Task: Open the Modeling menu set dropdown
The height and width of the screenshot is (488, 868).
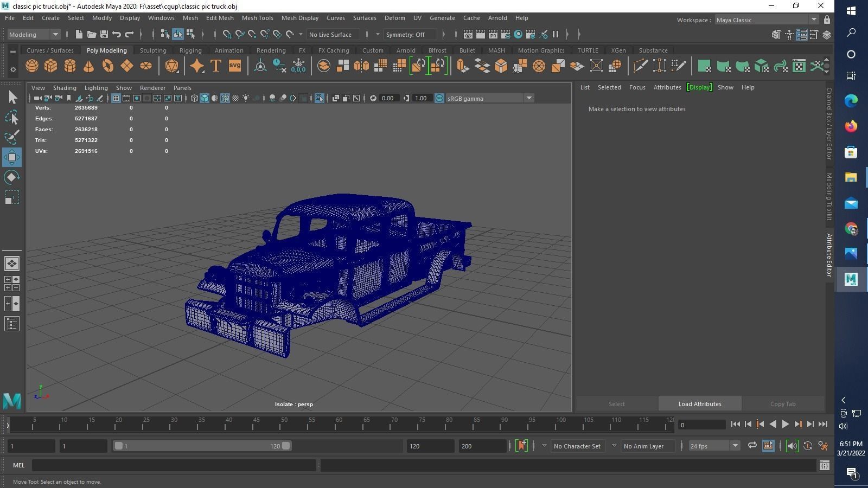Action: tap(34, 34)
